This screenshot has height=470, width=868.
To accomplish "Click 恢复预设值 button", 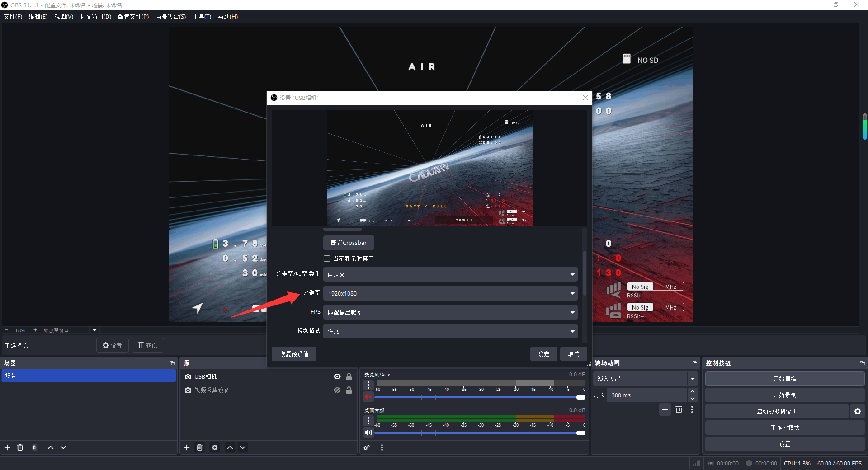I will click(294, 354).
